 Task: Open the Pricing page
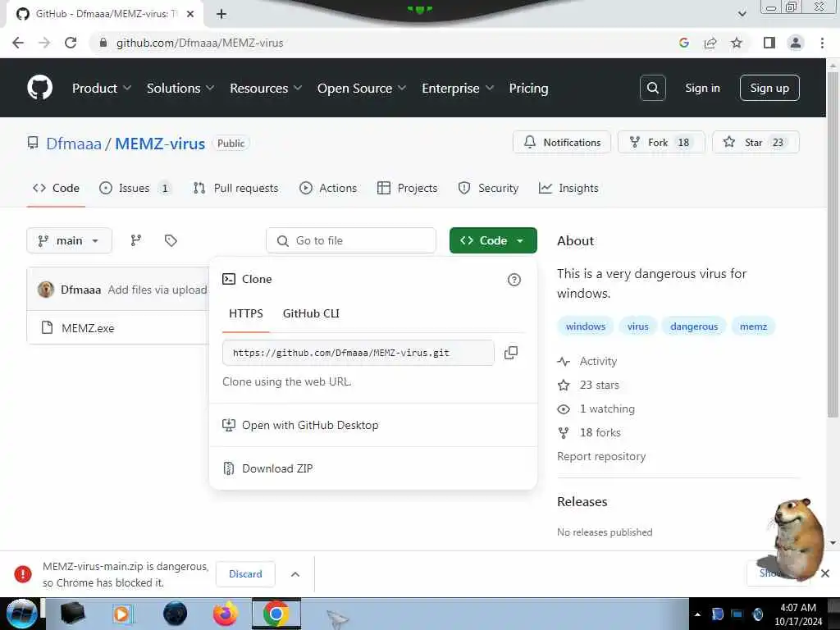528,89
